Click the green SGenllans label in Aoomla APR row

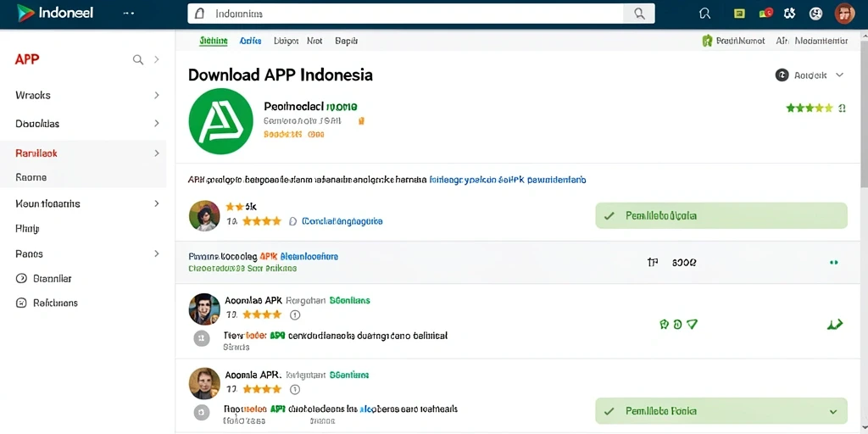(348, 375)
